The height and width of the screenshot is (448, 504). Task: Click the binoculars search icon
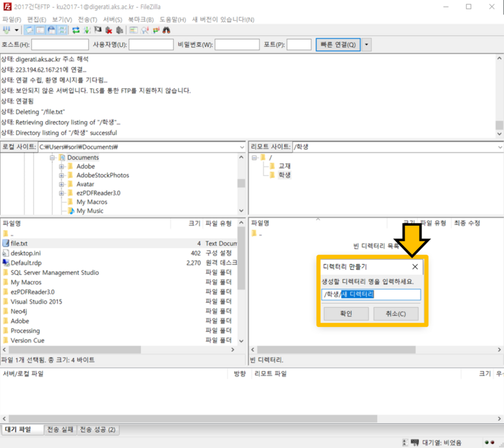coord(166,30)
